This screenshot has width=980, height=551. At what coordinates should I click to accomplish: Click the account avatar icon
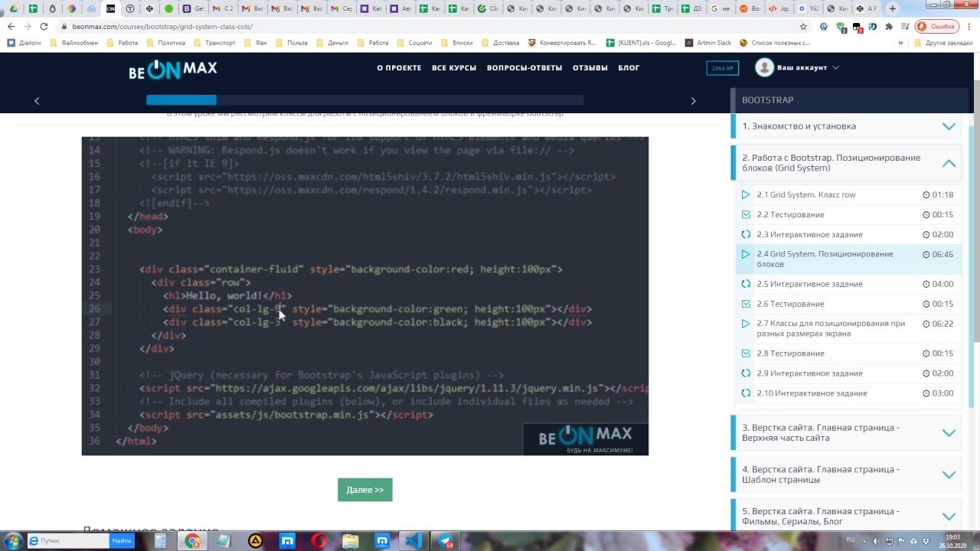[764, 67]
